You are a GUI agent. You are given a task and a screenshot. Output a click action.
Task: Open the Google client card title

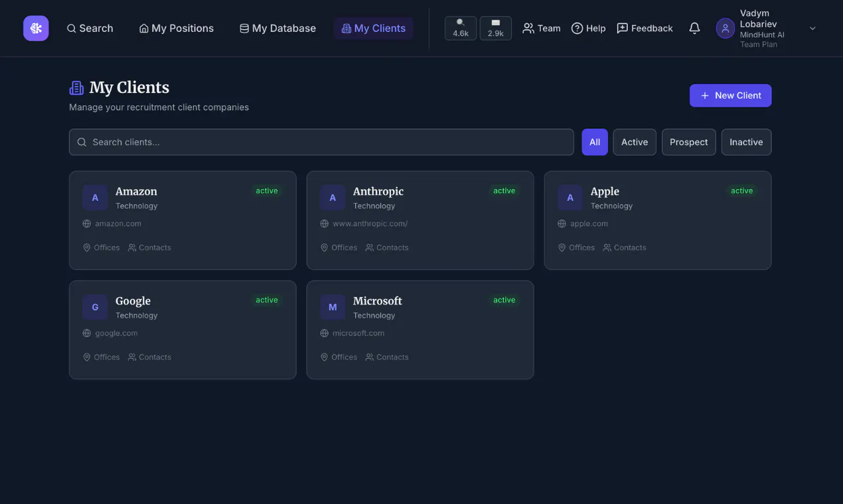133,301
